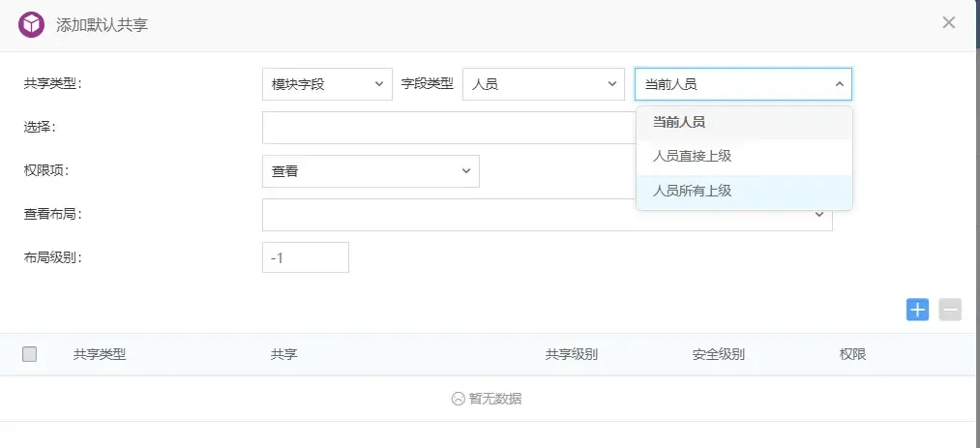Image resolution: width=980 pixels, height=448 pixels.
Task: Click the 共享级别 column header
Action: pos(571,355)
